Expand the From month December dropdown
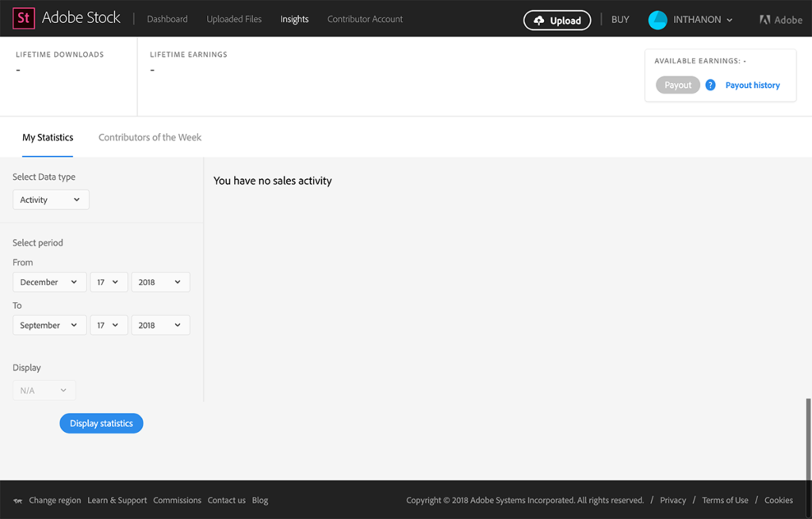The height and width of the screenshot is (519, 812). point(49,282)
